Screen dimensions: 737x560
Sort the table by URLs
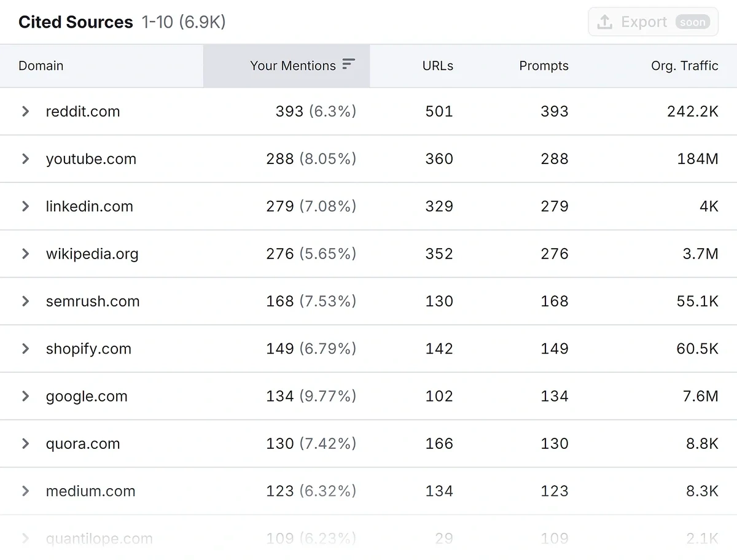[437, 66]
